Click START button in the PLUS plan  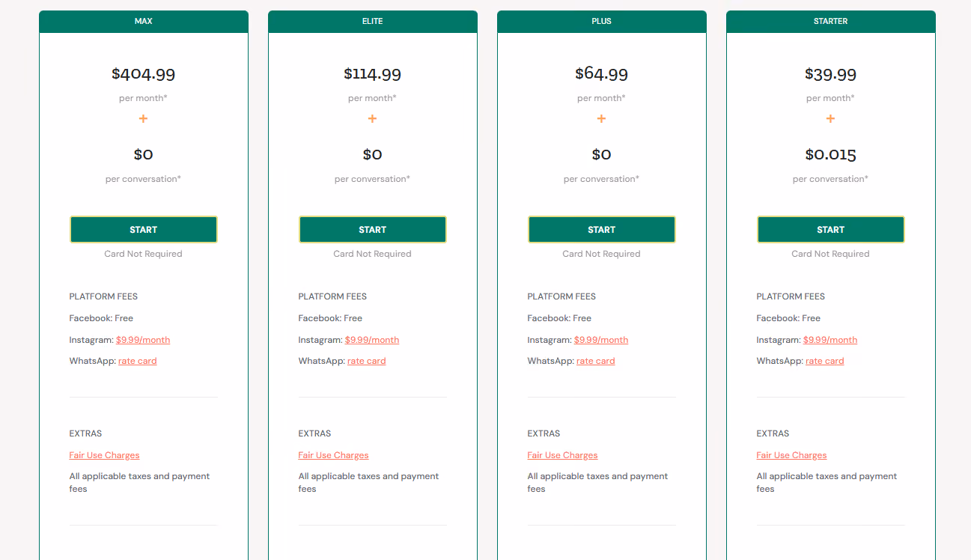[x=601, y=230]
